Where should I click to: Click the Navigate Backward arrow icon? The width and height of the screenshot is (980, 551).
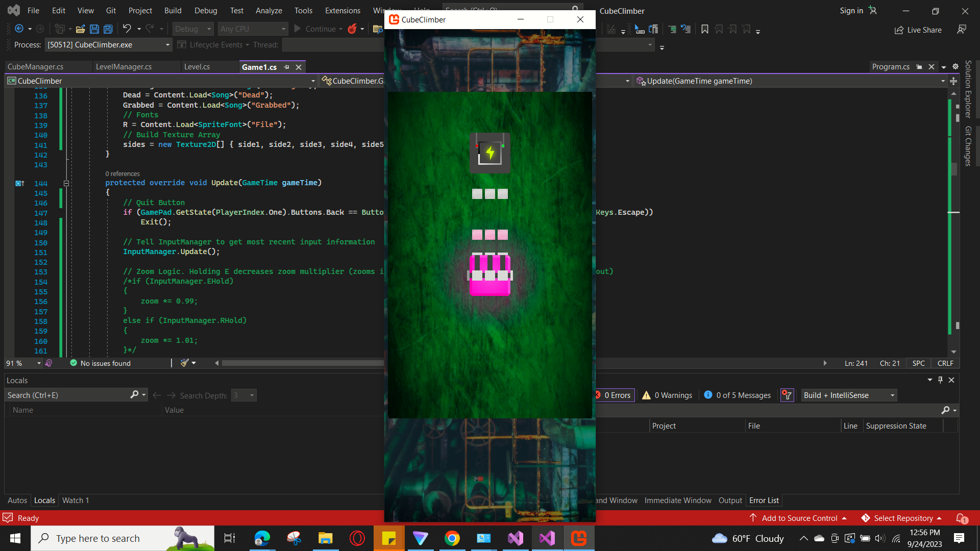19,29
